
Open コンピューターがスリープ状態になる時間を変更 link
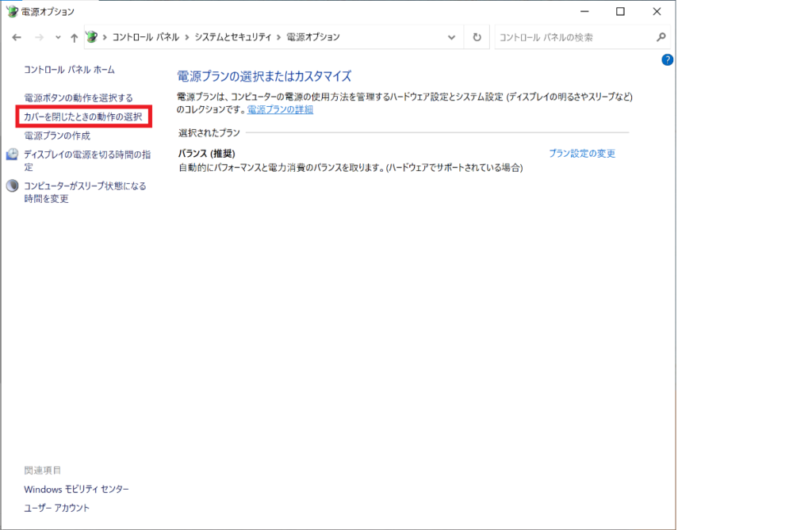(85, 192)
